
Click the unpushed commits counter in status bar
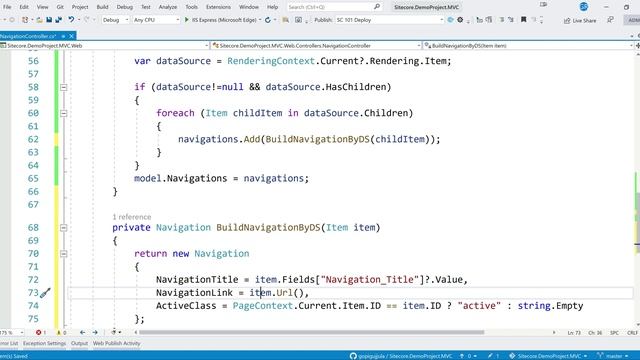(468, 356)
